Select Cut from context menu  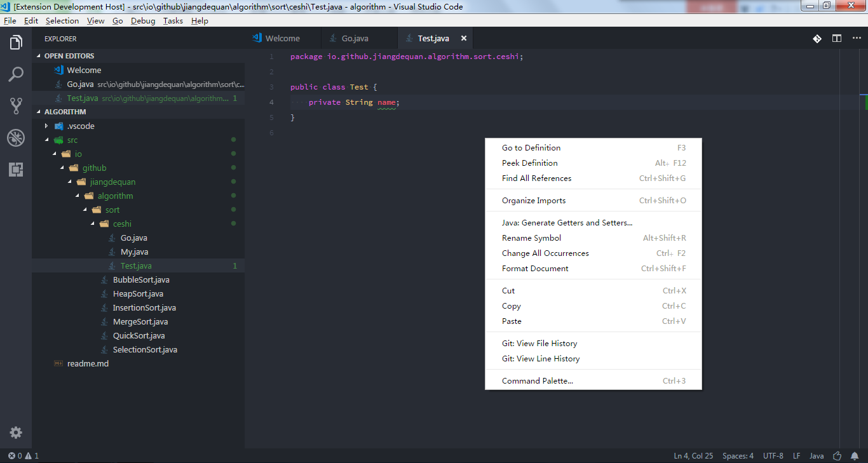593,291
